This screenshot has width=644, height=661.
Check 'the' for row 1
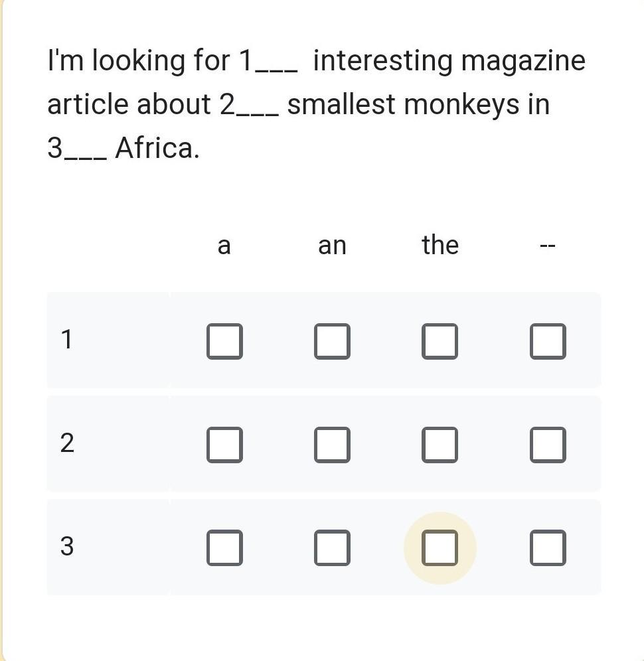tap(440, 341)
